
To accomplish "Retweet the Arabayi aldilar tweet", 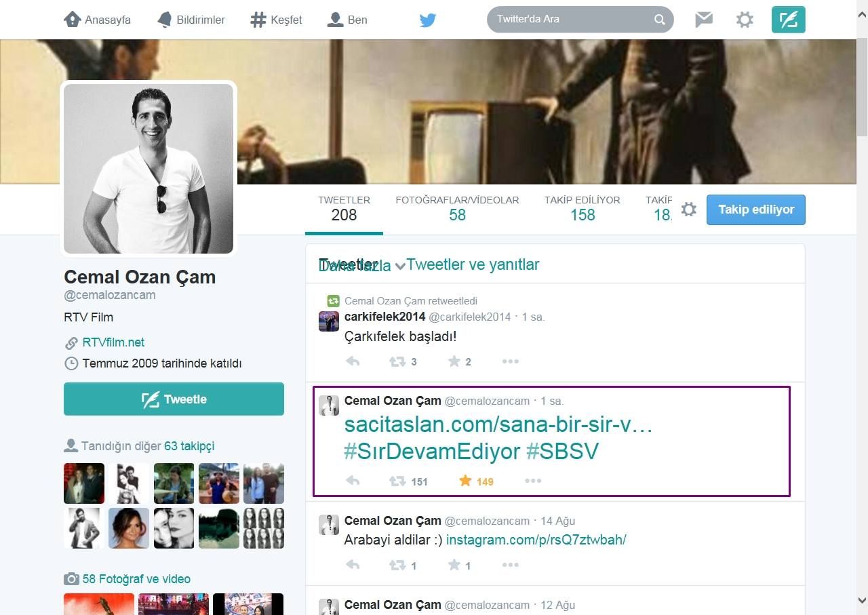I will point(397,565).
